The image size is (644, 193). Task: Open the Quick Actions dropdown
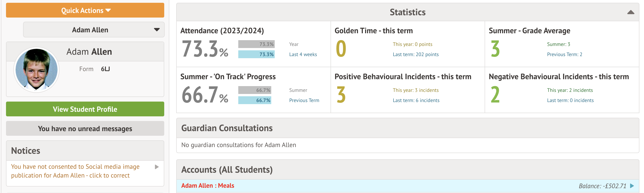pos(85,10)
